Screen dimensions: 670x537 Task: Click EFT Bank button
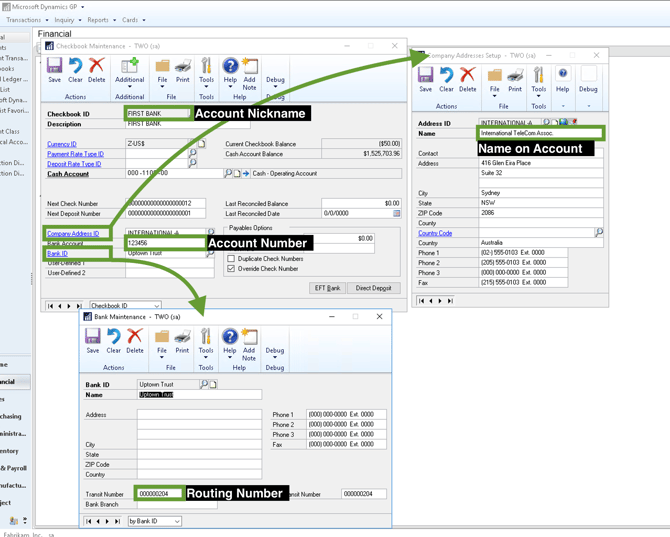point(327,288)
